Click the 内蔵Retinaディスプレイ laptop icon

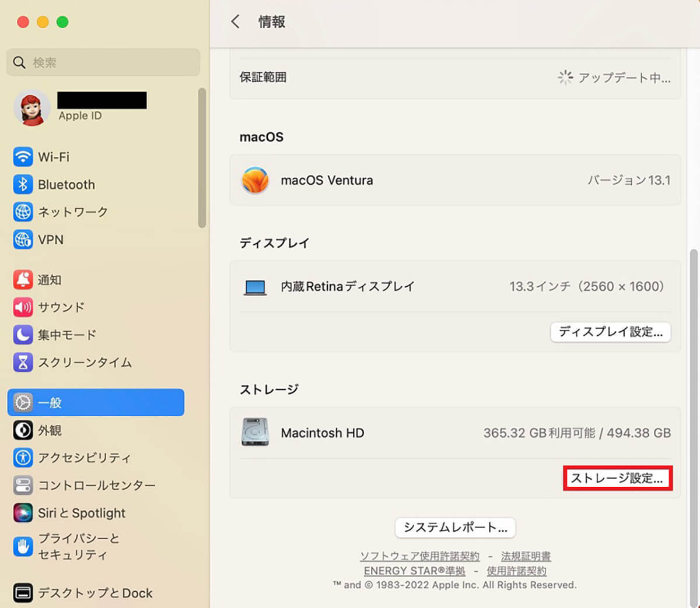(256, 287)
